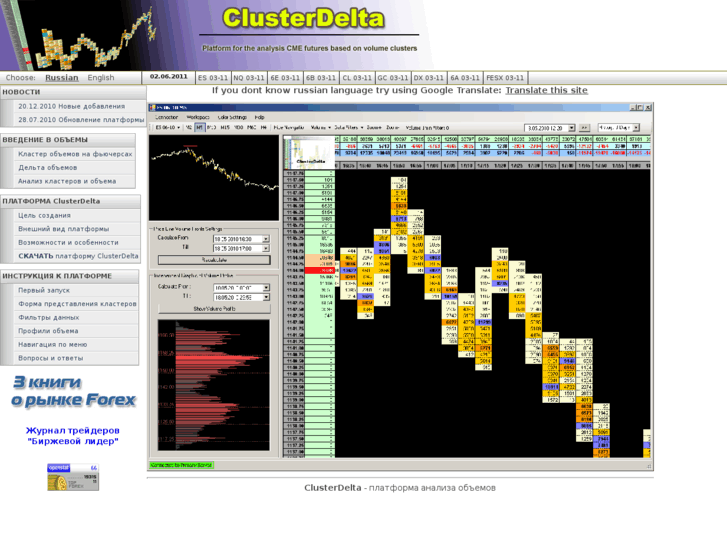This screenshot has height=545, width=727.
Task: Open 'Навигация по меню' link
Action: coord(52,345)
